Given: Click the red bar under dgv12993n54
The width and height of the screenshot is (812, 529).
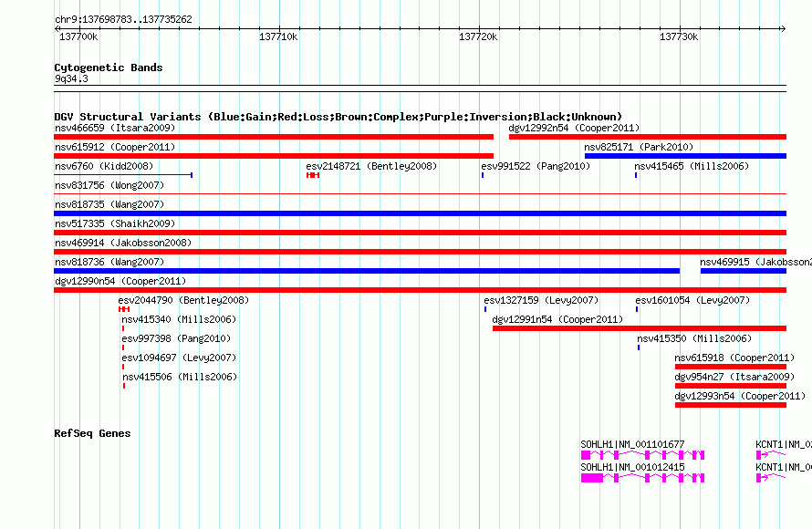Looking at the screenshot, I should (731, 405).
